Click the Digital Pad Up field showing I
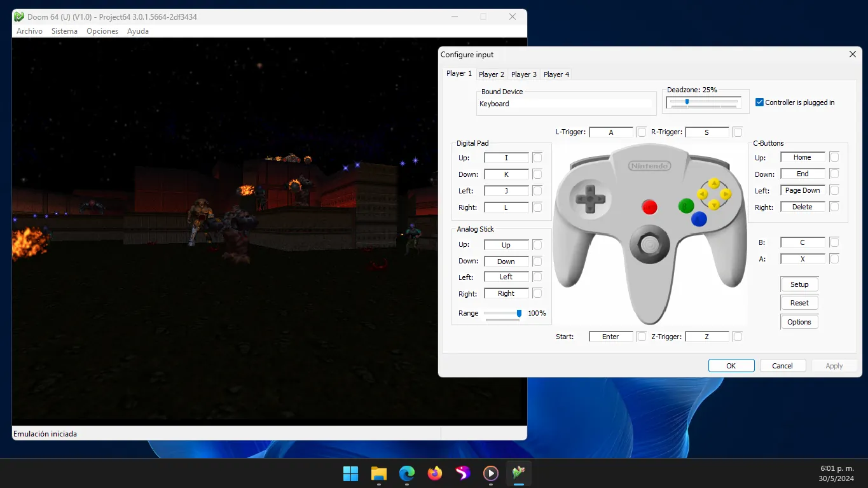The image size is (868, 488). point(506,157)
